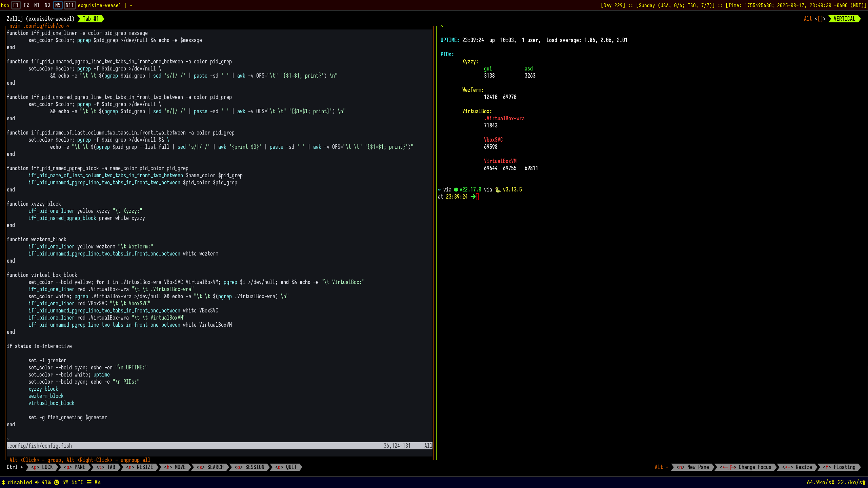Click the Python snake icon in prompt
The image size is (868, 488).
click(x=498, y=190)
